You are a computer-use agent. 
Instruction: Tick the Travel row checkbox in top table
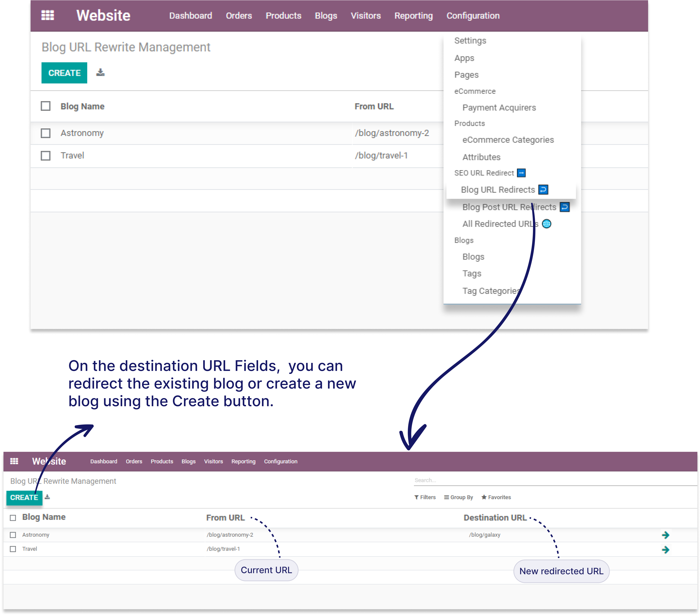coord(46,156)
